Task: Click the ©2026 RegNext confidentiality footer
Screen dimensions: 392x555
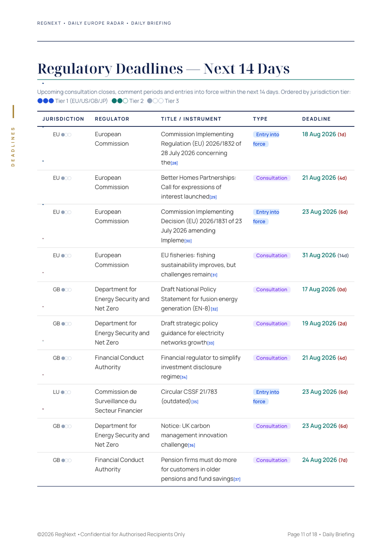Action: point(111,534)
